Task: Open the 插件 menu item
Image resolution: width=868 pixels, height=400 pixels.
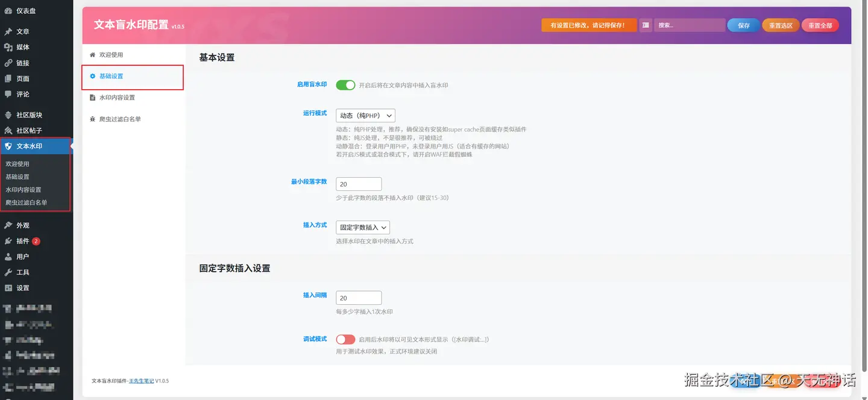Action: click(x=36, y=241)
